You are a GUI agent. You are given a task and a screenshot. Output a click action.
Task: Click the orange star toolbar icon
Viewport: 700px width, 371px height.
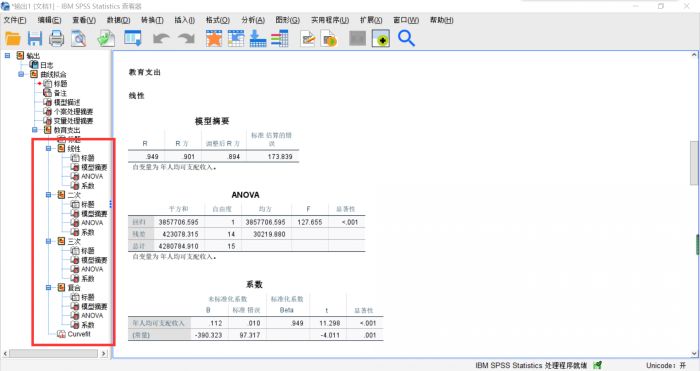coord(214,39)
